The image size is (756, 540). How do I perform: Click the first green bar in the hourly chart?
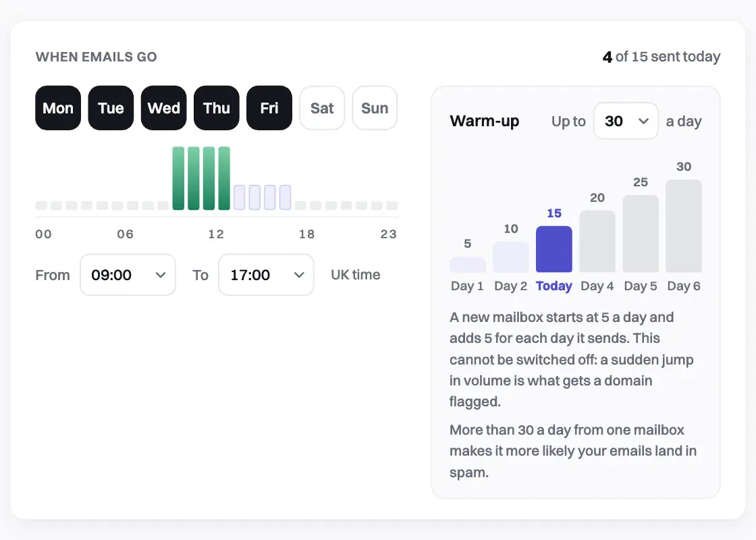pos(178,178)
